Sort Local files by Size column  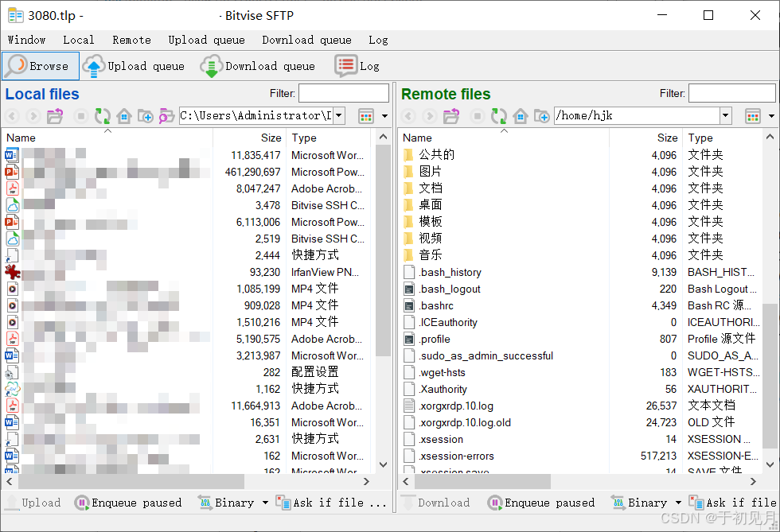(x=250, y=138)
